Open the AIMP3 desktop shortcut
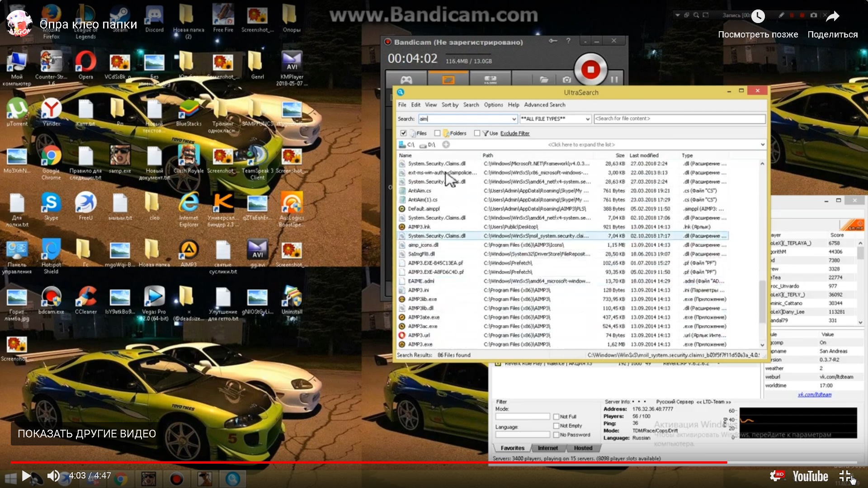Viewport: 868px width, 488px height. 189,253
